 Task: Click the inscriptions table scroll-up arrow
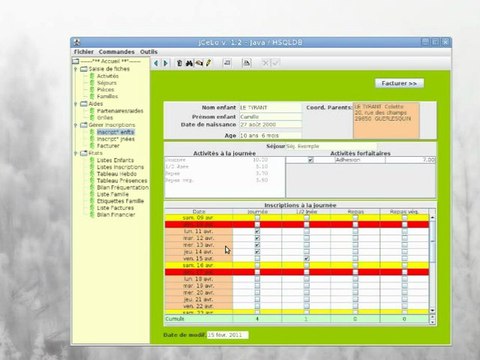[433, 217]
